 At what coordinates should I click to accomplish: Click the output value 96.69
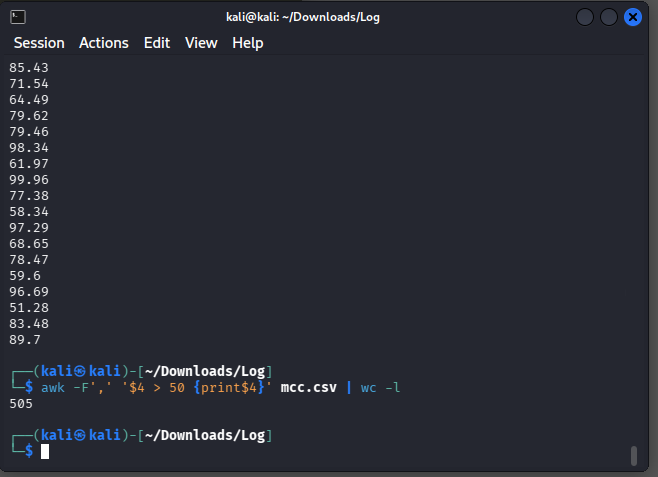pyautogui.click(x=29, y=292)
